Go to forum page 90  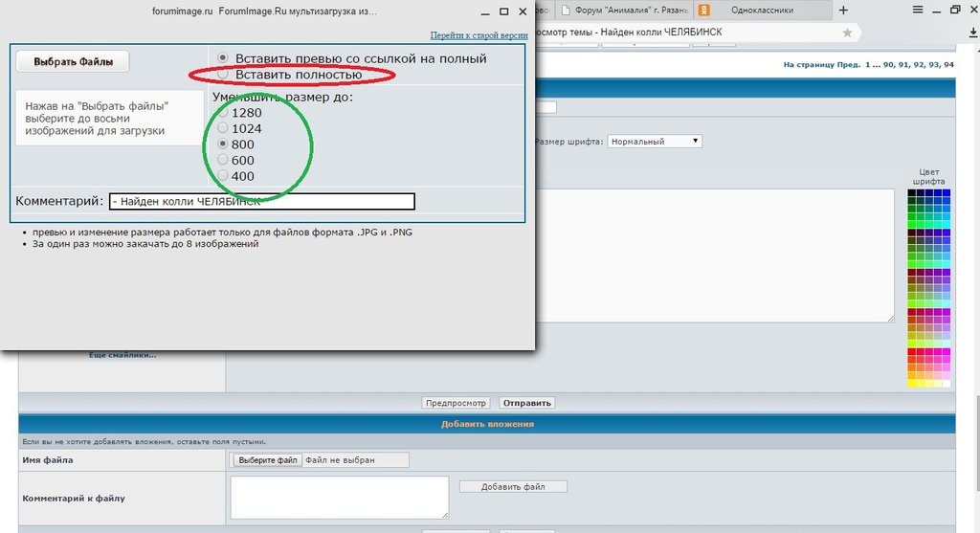(888, 64)
